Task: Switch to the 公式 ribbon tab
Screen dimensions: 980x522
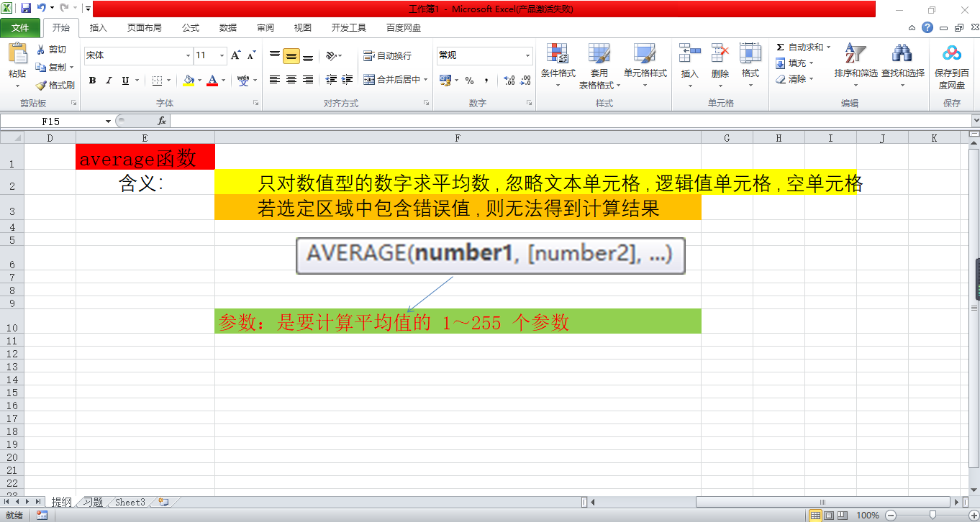Action: click(x=191, y=28)
